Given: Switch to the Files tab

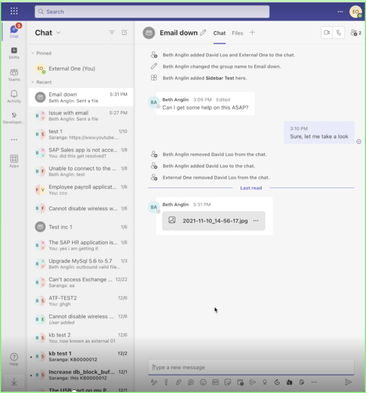Looking at the screenshot, I should pos(237,33).
